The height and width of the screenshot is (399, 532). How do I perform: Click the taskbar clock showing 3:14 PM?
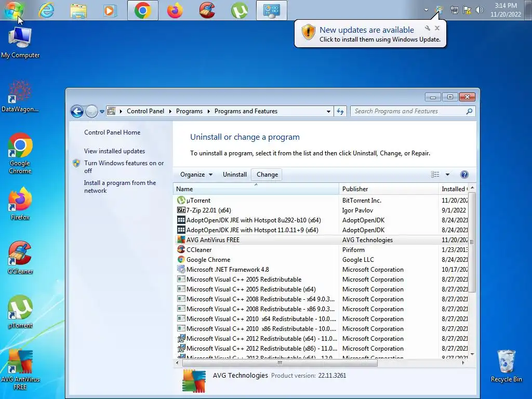[x=506, y=10]
